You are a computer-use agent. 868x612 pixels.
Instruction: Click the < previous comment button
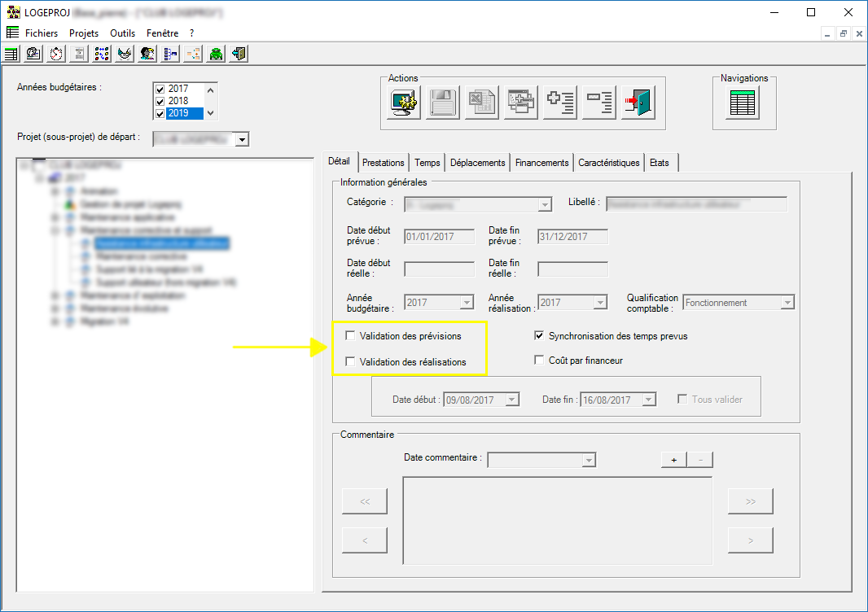click(x=365, y=540)
